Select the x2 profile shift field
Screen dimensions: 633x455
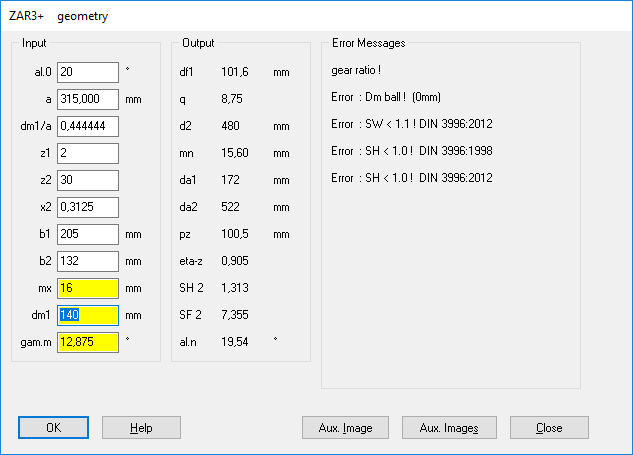88,207
